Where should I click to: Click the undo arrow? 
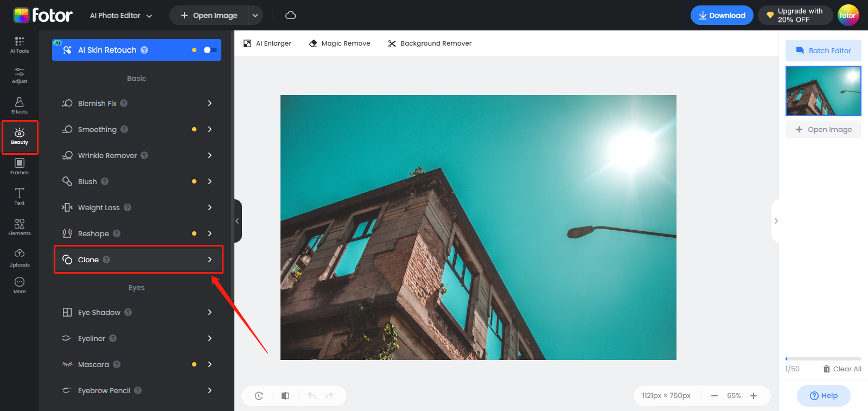pyautogui.click(x=312, y=396)
